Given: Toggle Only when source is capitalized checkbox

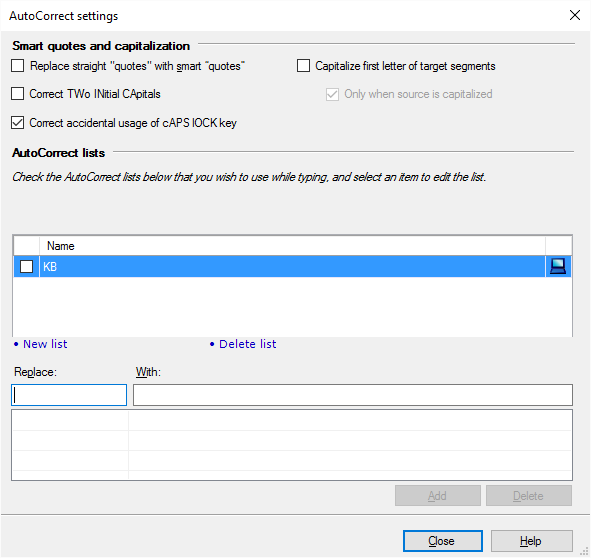Looking at the screenshot, I should click(332, 94).
